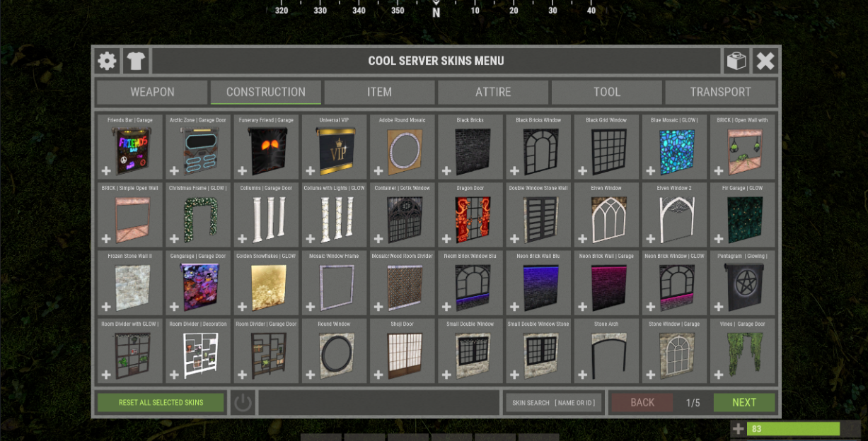Image resolution: width=868 pixels, height=441 pixels.
Task: Switch to the WEAPON tab
Action: [152, 92]
